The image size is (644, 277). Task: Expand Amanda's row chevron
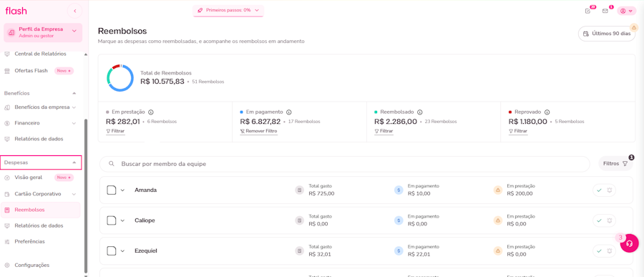pyautogui.click(x=122, y=190)
